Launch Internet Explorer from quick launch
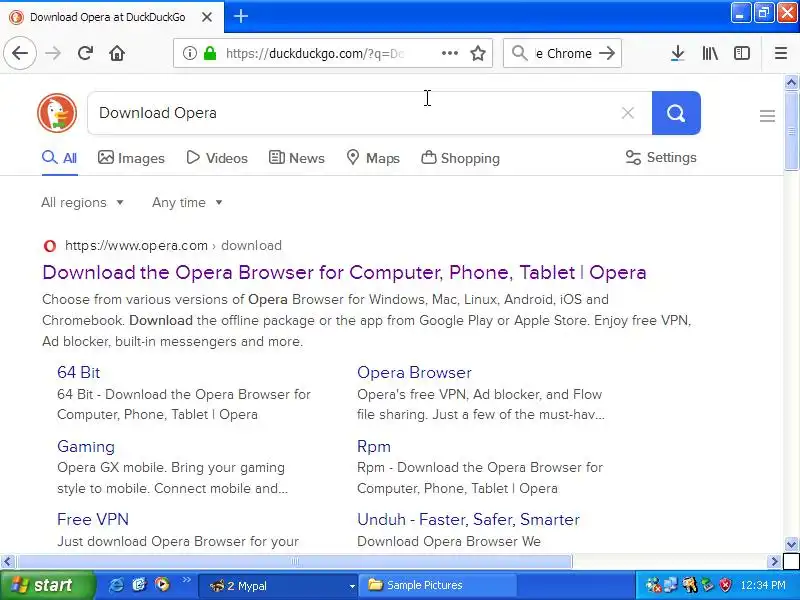This screenshot has height=600, width=800. (116, 584)
